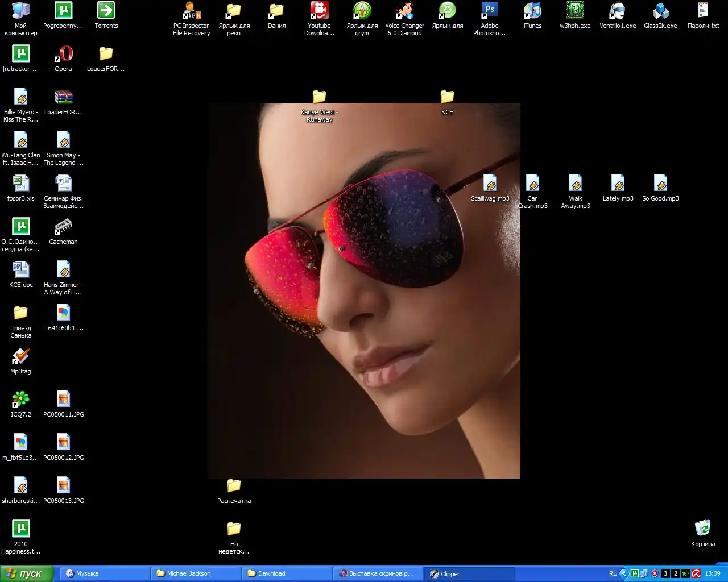This screenshot has height=582, width=728.
Task: Select the Пароли.txt text file
Action: click(703, 11)
